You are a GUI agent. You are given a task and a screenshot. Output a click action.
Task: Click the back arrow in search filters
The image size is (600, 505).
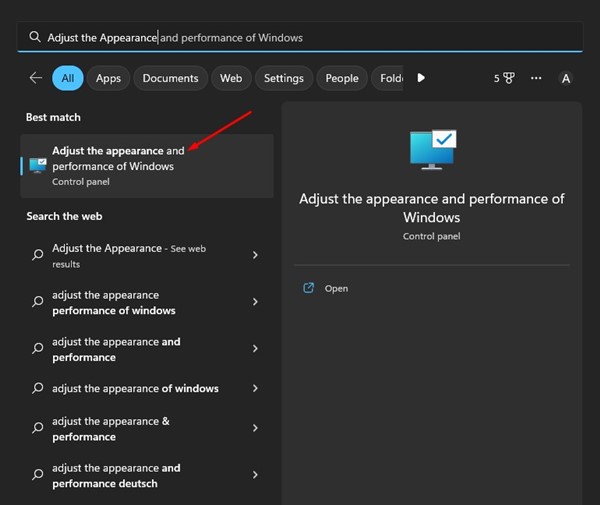[x=36, y=78]
